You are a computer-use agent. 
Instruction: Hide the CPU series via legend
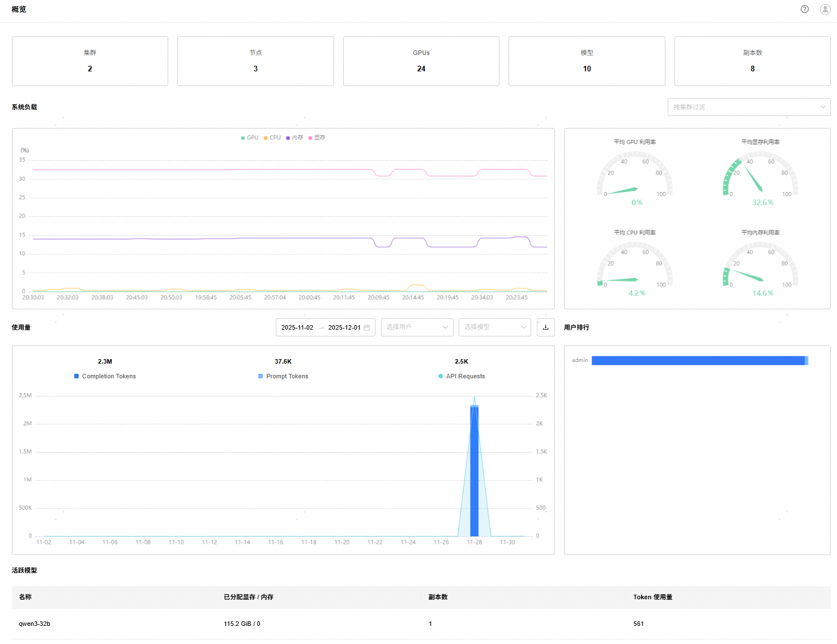pos(272,138)
